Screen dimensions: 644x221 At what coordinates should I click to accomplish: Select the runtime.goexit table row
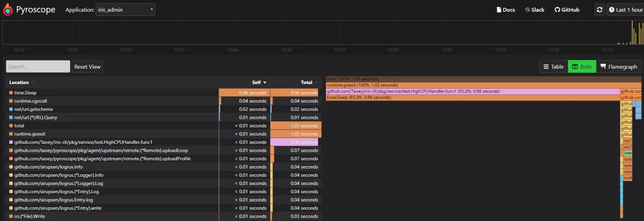tap(163, 134)
